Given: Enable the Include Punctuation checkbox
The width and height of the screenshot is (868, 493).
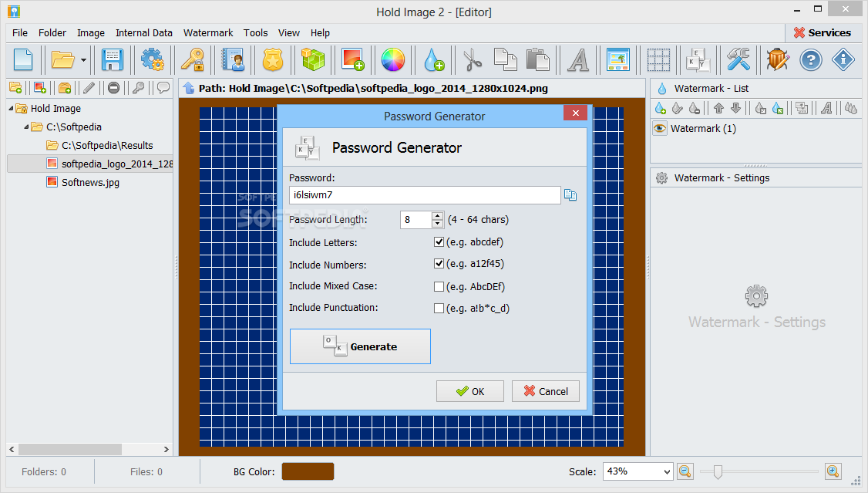Looking at the screenshot, I should pyautogui.click(x=439, y=308).
